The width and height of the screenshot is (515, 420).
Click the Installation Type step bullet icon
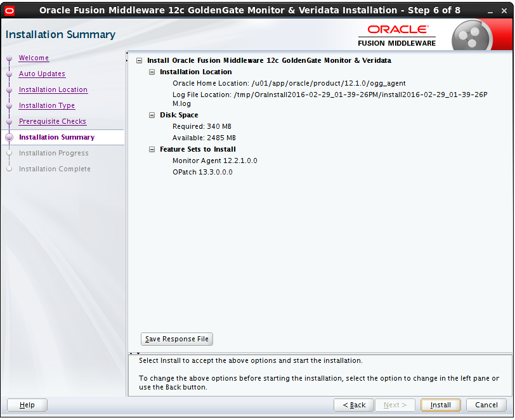click(x=9, y=106)
